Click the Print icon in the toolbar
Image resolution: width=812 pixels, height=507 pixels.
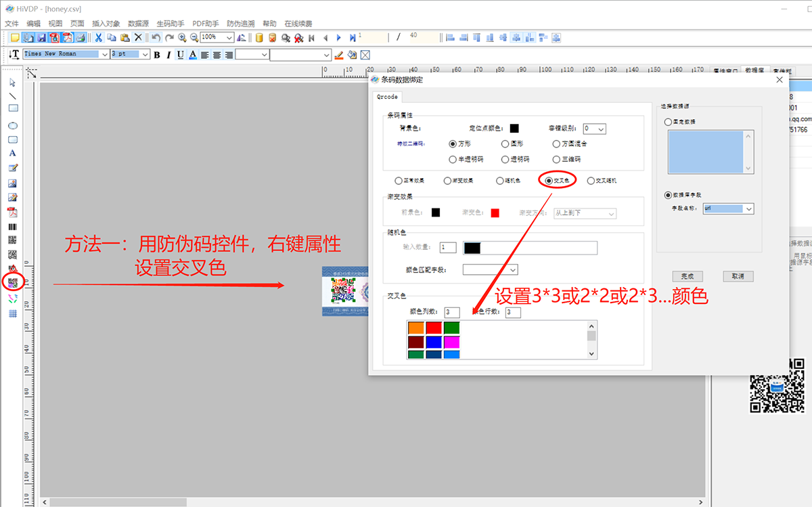click(x=80, y=38)
